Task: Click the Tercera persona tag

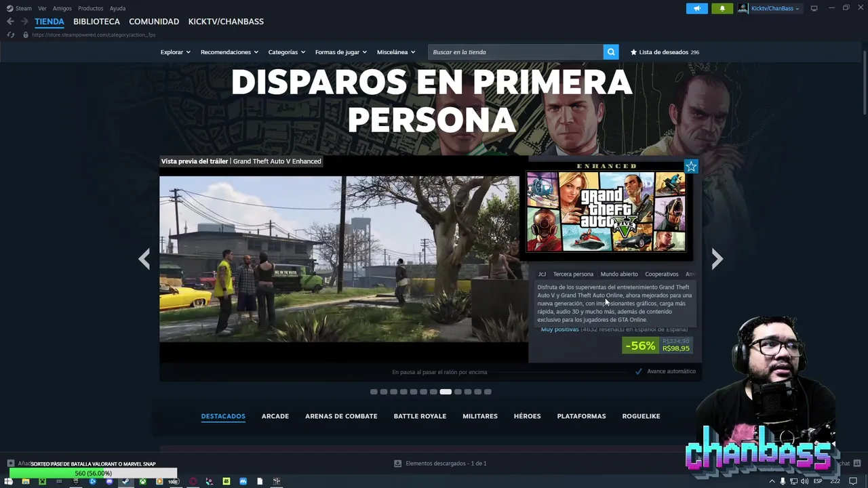Action: click(x=573, y=274)
